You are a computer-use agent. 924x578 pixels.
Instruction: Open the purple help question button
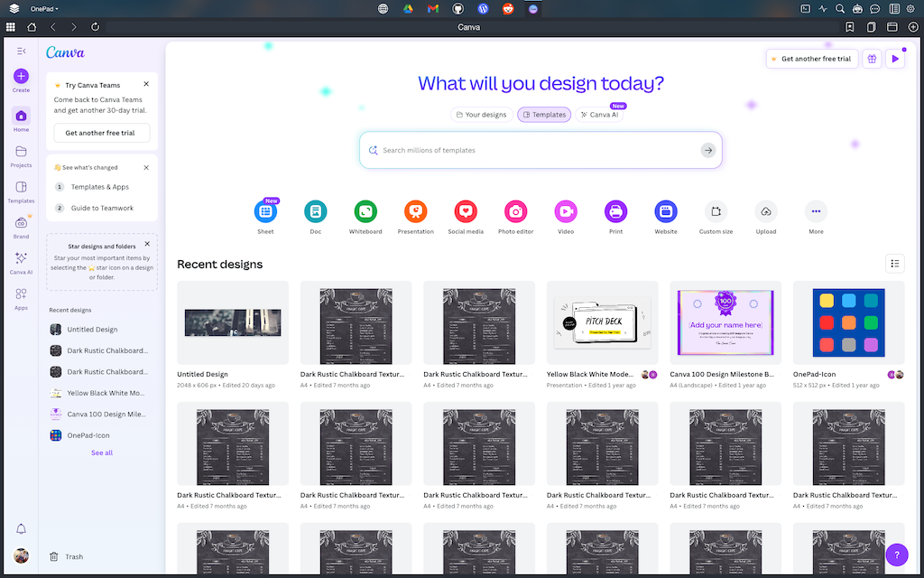click(897, 555)
